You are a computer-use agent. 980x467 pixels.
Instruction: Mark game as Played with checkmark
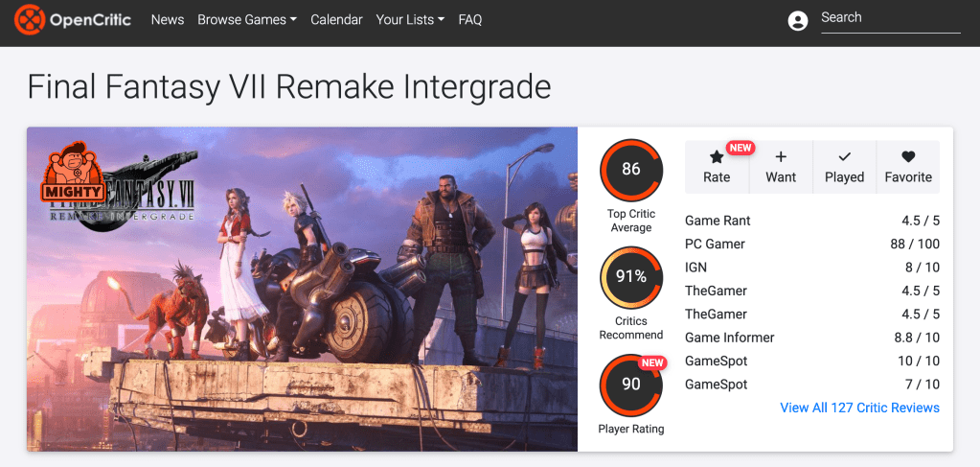pos(844,157)
